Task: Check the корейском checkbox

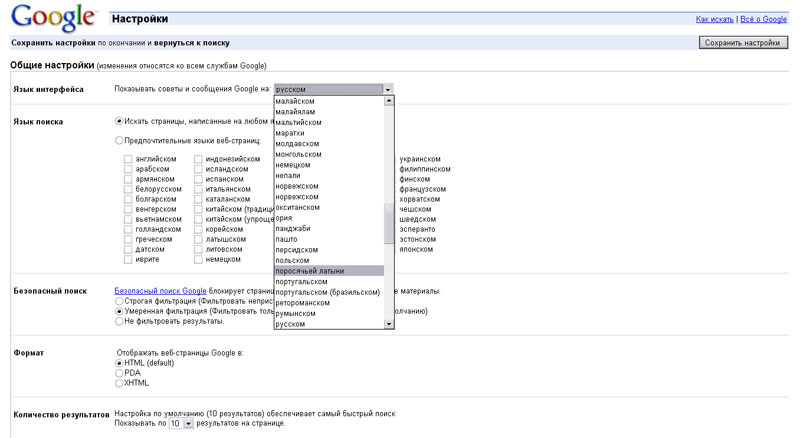Action: 198,229
